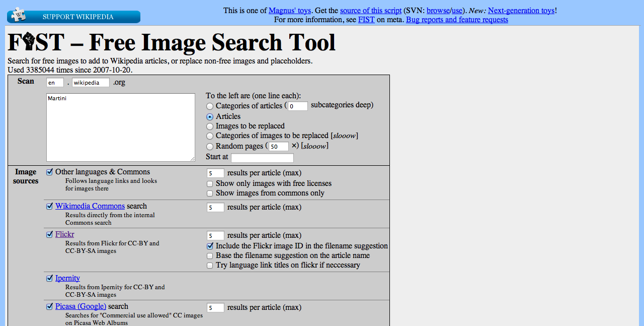The image size is (644, 326).
Task: Toggle the Wikimedia Commons search checkbox
Action: point(49,206)
